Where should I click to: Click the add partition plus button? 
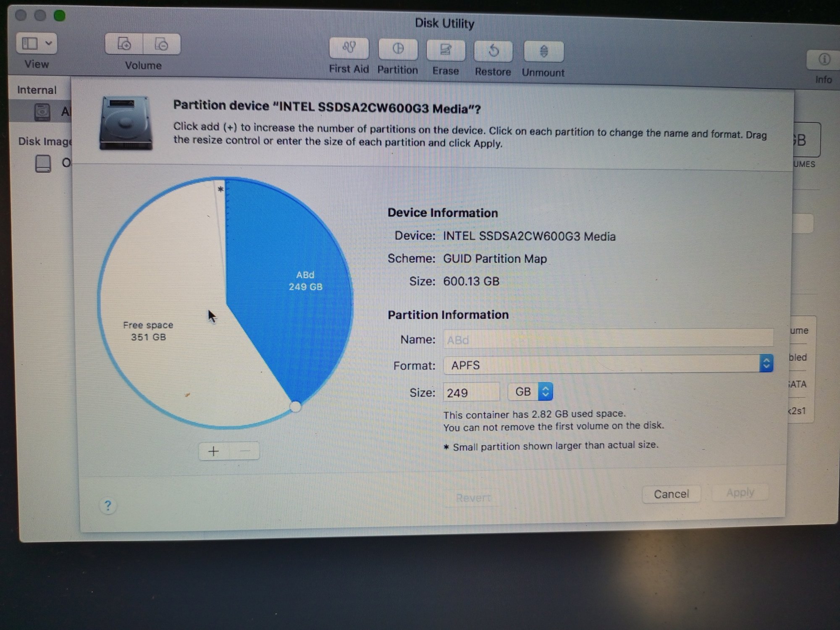(214, 451)
